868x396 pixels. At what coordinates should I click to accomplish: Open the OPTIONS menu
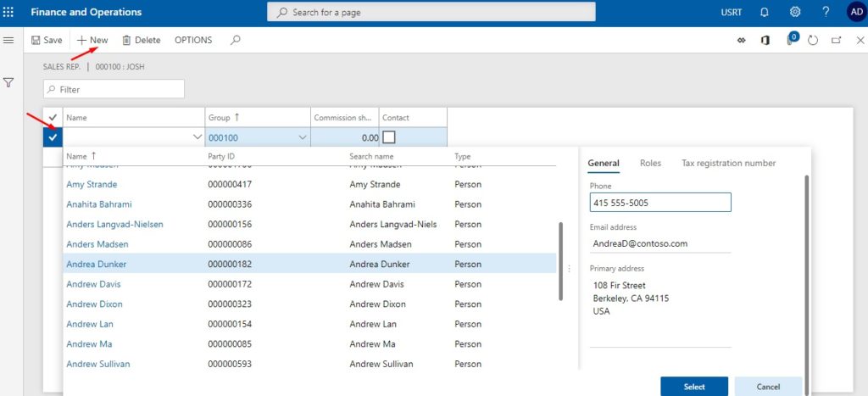(193, 40)
